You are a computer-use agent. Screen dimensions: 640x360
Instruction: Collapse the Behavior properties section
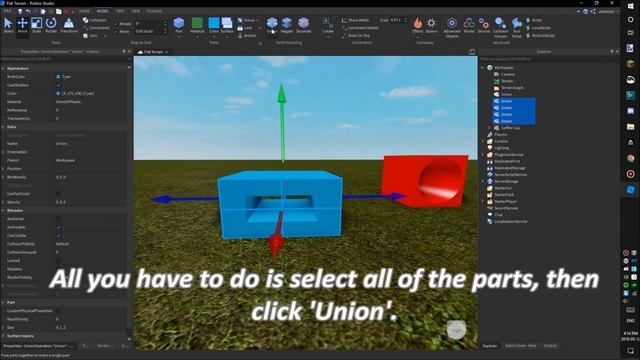point(3,211)
